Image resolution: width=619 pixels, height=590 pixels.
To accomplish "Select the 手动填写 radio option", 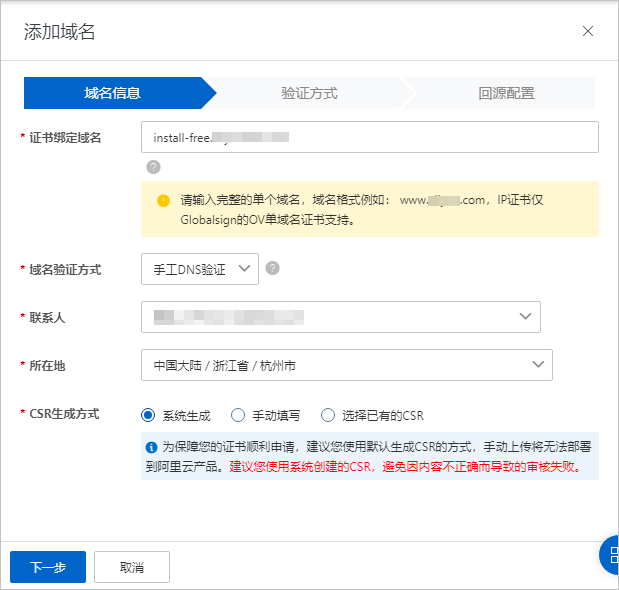I will (x=238, y=415).
